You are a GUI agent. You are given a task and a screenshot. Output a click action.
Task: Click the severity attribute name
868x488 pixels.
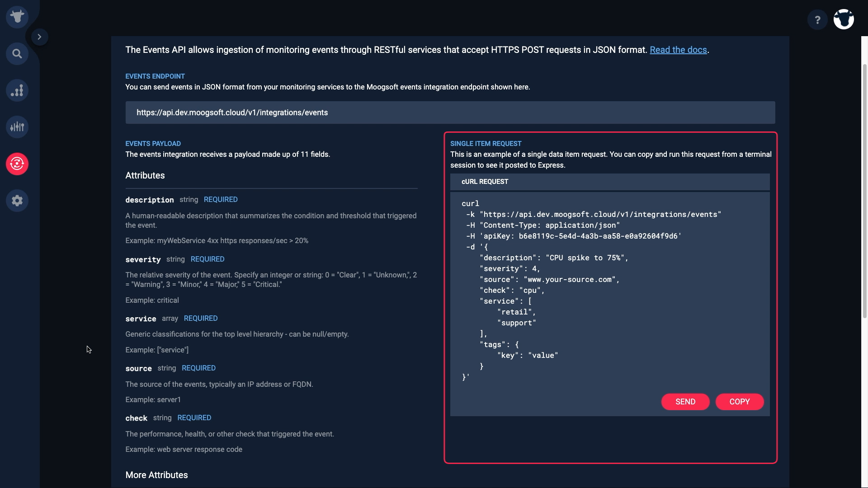(143, 259)
